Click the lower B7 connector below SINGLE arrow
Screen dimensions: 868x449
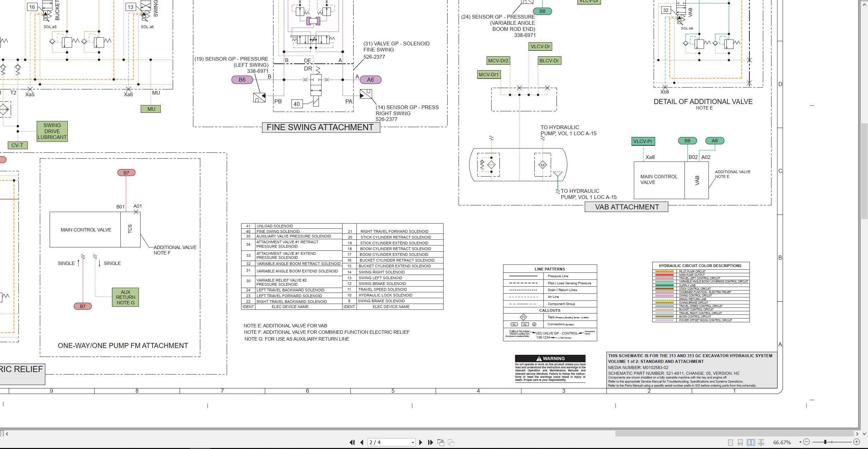tap(83, 306)
